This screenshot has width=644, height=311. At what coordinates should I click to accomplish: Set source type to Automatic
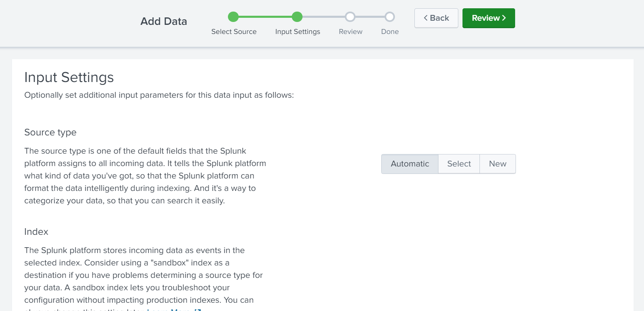(x=410, y=164)
